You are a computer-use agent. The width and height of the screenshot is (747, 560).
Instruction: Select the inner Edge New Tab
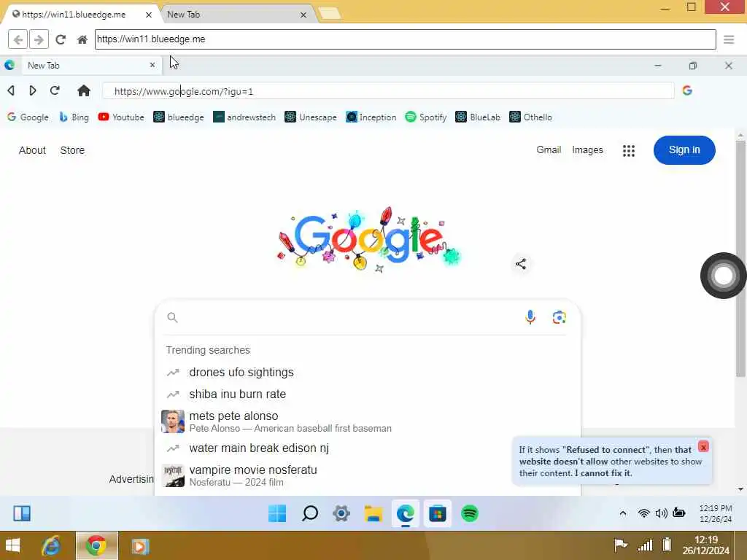86,65
